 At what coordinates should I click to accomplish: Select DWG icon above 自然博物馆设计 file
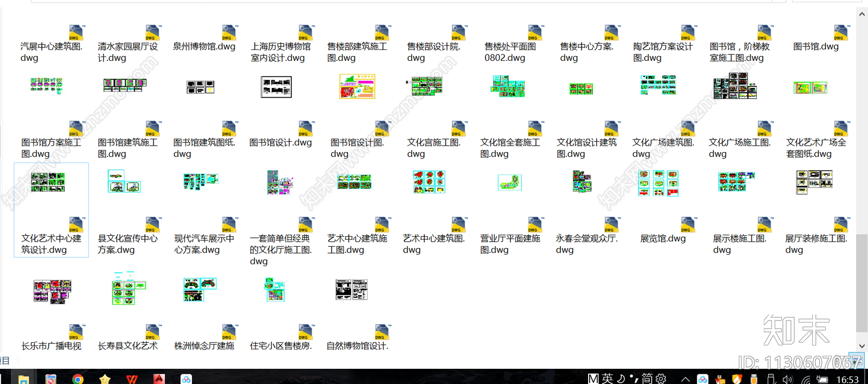(x=382, y=332)
